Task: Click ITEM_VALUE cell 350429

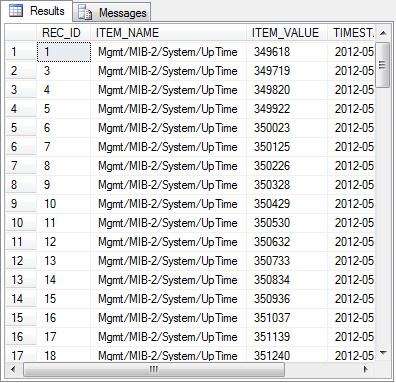Action: (287, 204)
